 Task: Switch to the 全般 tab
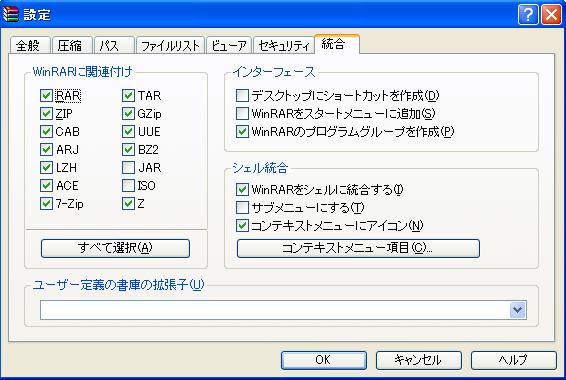(30, 45)
